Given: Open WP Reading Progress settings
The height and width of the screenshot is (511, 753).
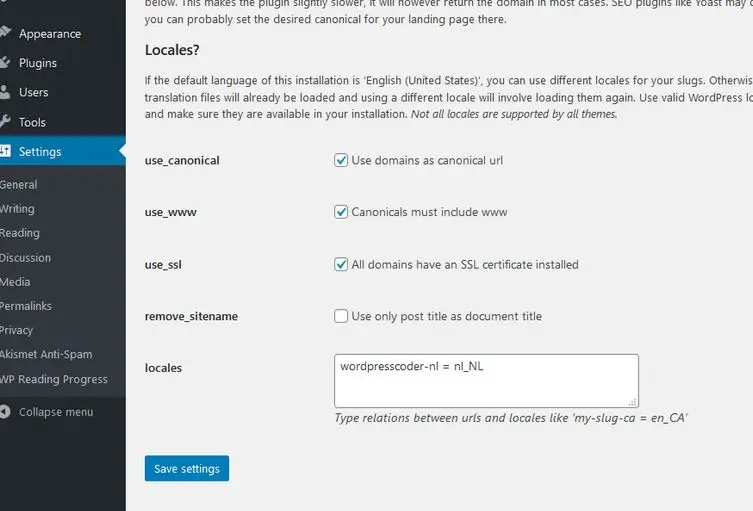Looking at the screenshot, I should pyautogui.click(x=53, y=379).
